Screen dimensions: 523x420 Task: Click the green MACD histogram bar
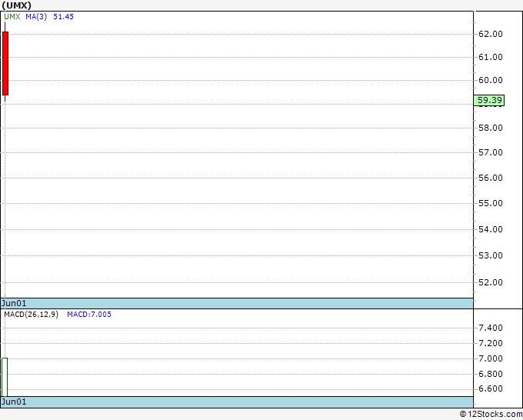(5, 377)
